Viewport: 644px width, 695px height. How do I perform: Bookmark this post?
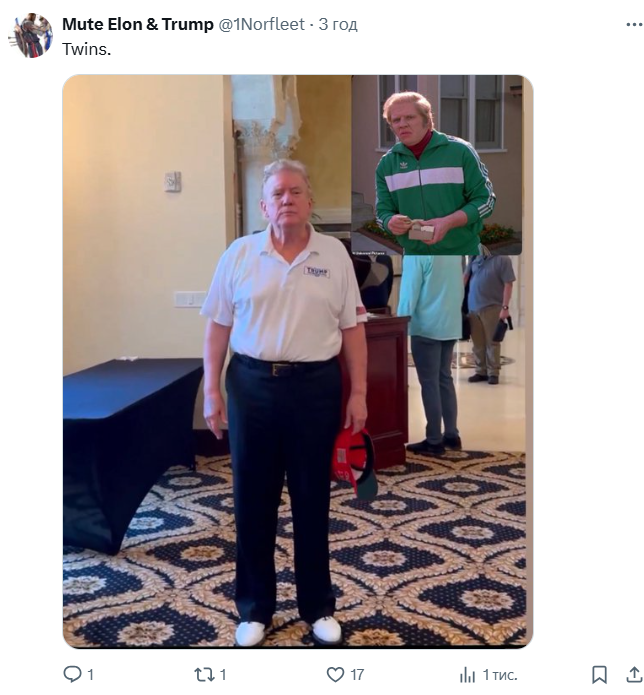click(599, 675)
